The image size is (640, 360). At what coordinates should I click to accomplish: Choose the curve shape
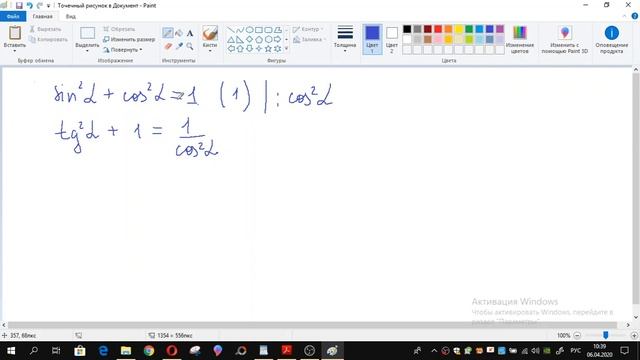pyautogui.click(x=240, y=30)
